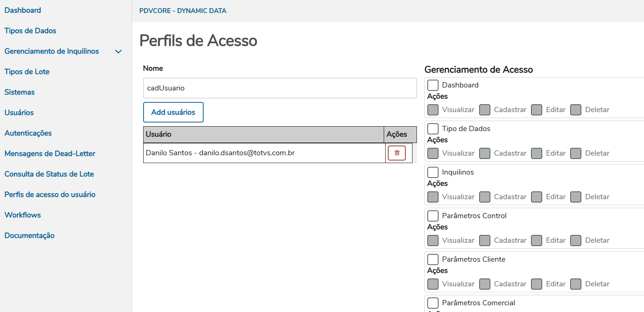Toggle the Inquilinos permission checkbox
Image resolution: width=644 pixels, height=312 pixels.
[433, 172]
